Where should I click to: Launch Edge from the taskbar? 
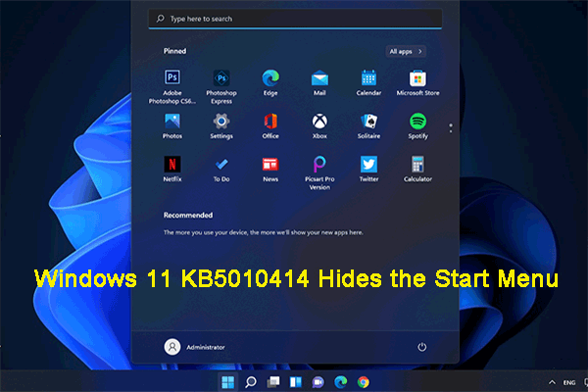pyautogui.click(x=340, y=382)
